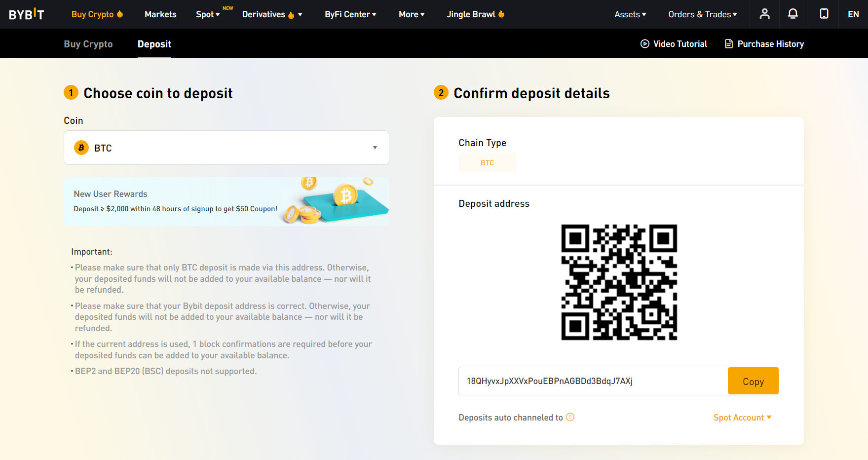This screenshot has height=460, width=868.
Task: Open the Assets dropdown
Action: pos(630,14)
